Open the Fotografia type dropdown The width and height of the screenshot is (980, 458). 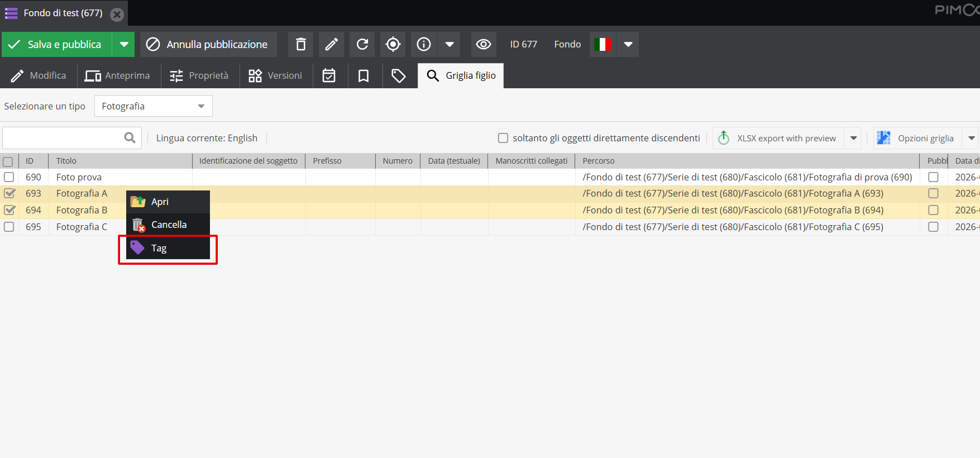(154, 106)
